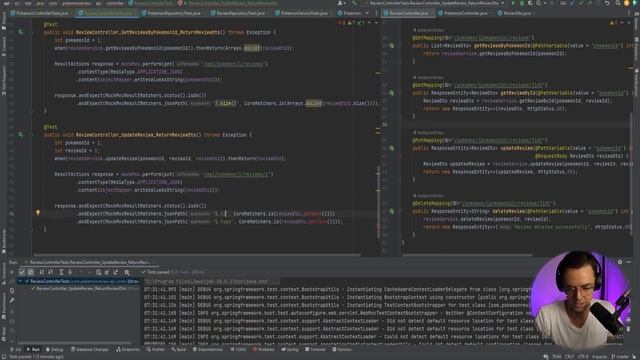Rerun tests with the Run panel green arrow

coord(12,272)
